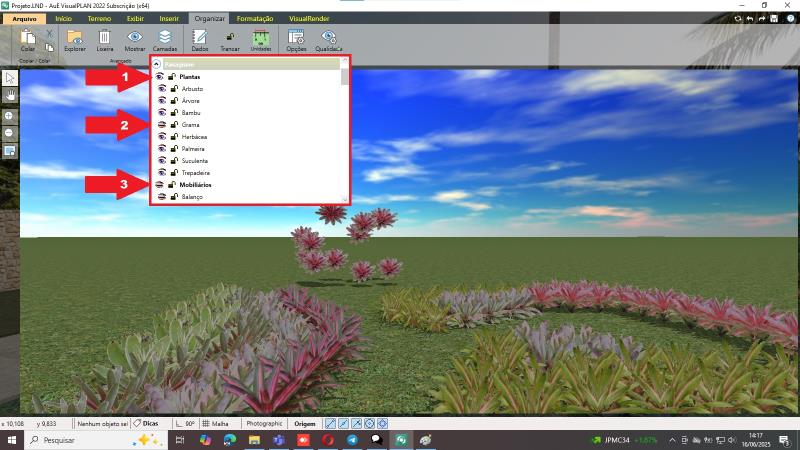The width and height of the screenshot is (800, 450).
Task: Open the Camadas layers tool
Action: tap(165, 40)
